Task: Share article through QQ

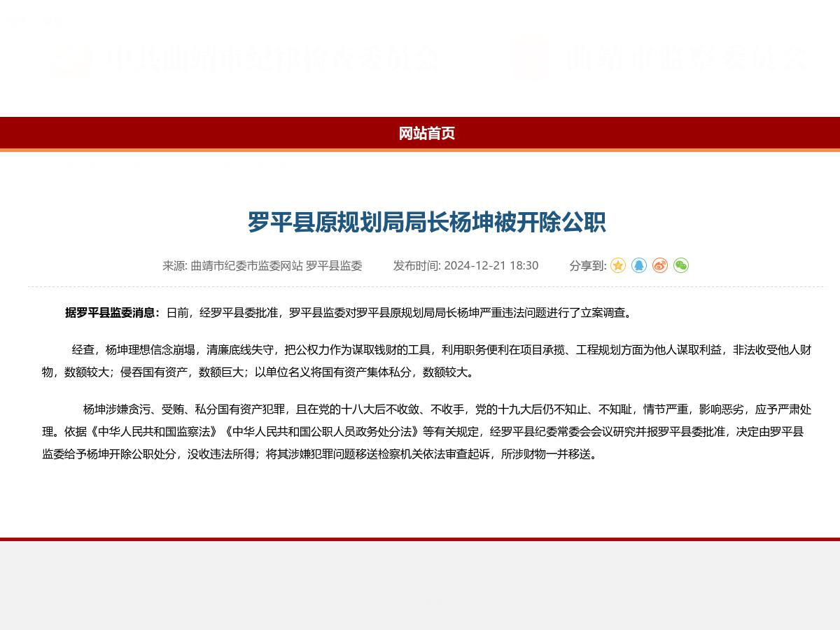Action: click(x=638, y=266)
